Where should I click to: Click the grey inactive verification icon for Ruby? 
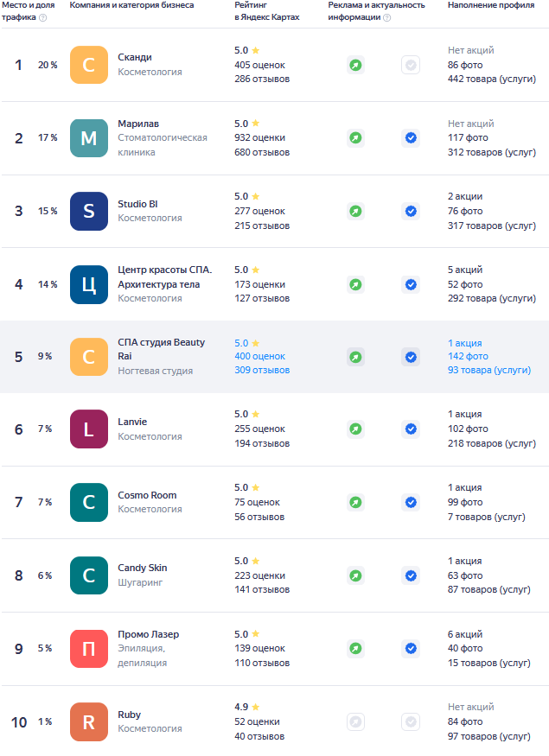pos(411,721)
